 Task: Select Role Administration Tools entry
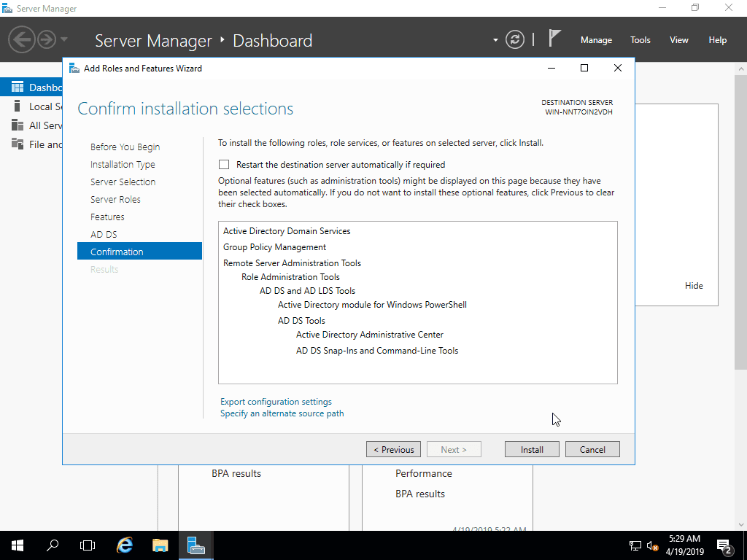[x=290, y=277]
